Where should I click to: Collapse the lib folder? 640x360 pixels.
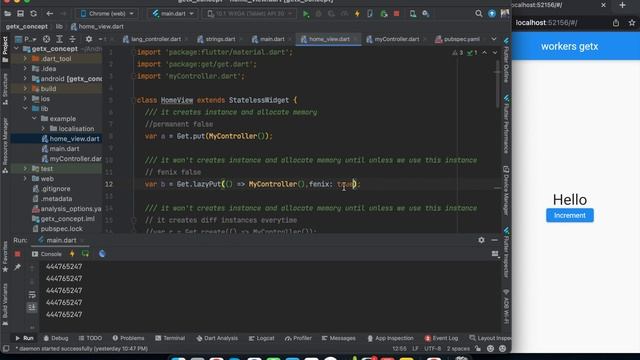25,109
